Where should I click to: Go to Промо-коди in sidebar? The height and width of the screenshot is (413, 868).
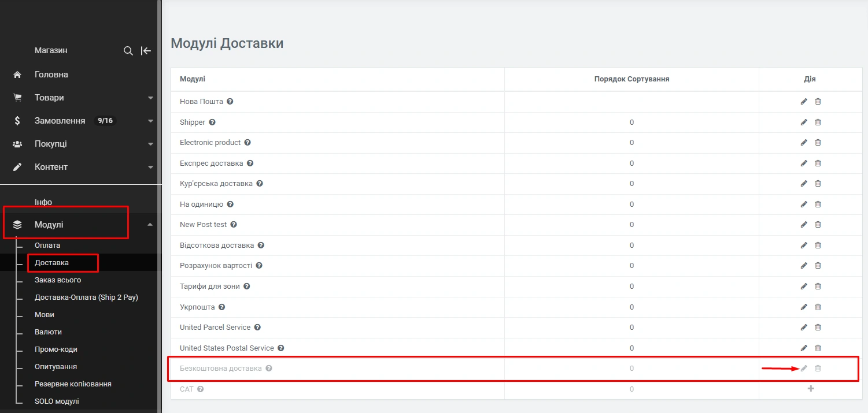coord(56,349)
